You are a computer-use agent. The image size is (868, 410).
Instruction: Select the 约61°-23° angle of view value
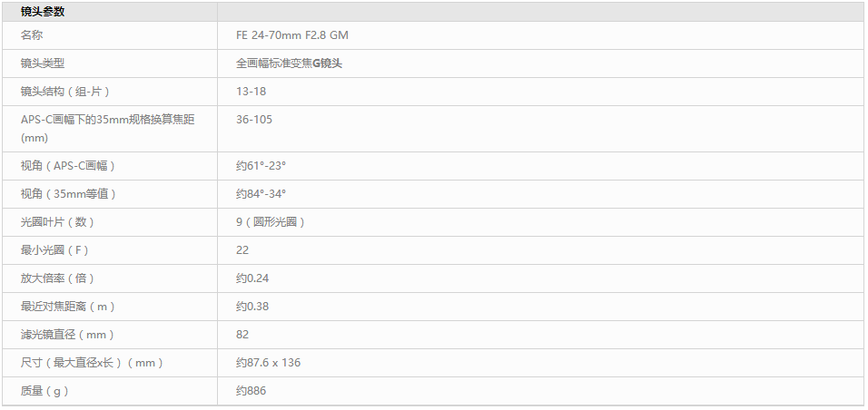261,166
